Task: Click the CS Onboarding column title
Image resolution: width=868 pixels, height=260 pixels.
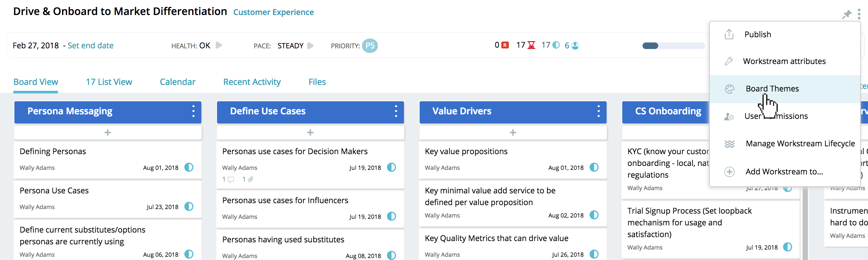Action: click(668, 111)
